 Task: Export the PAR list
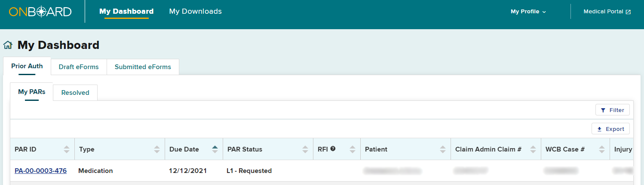(611, 129)
